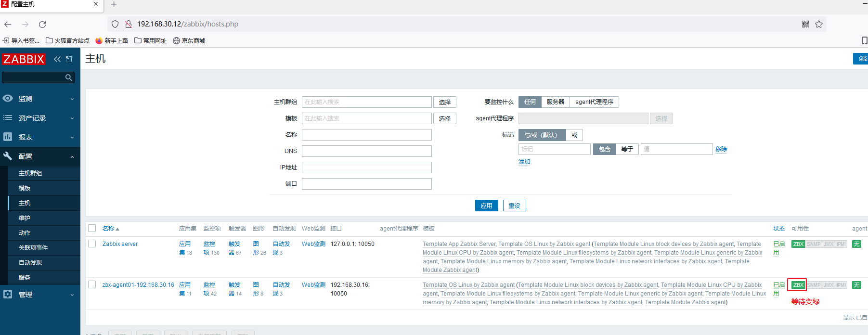Open zbx-agent01-192.168.30.16 host link
Image resolution: width=868 pixels, height=335 pixels.
point(138,285)
